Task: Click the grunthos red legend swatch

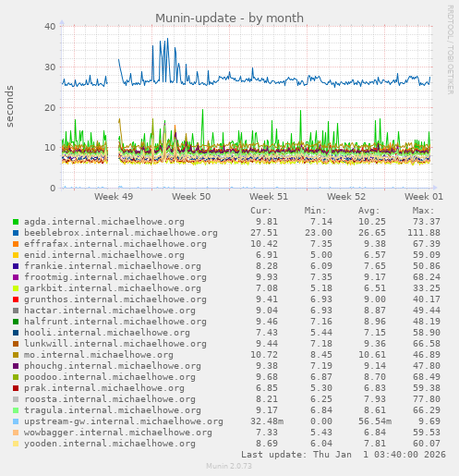Action: click(16, 299)
